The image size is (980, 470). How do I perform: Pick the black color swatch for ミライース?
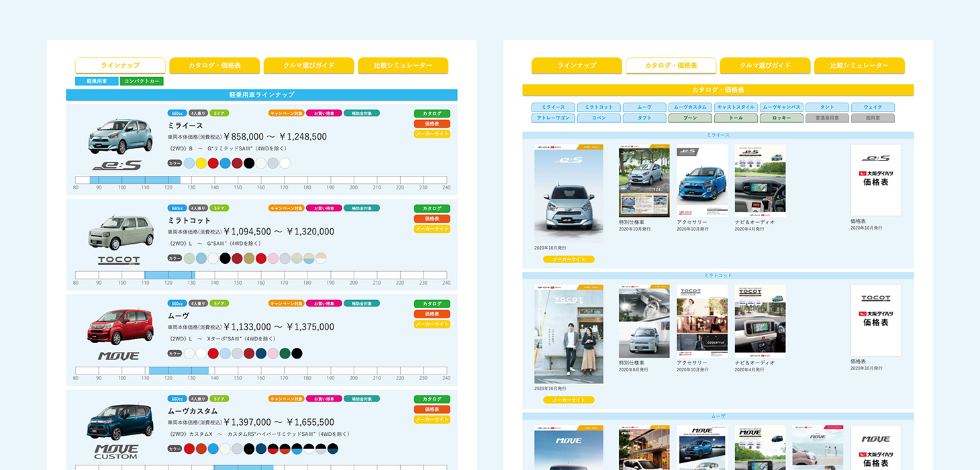[249, 163]
